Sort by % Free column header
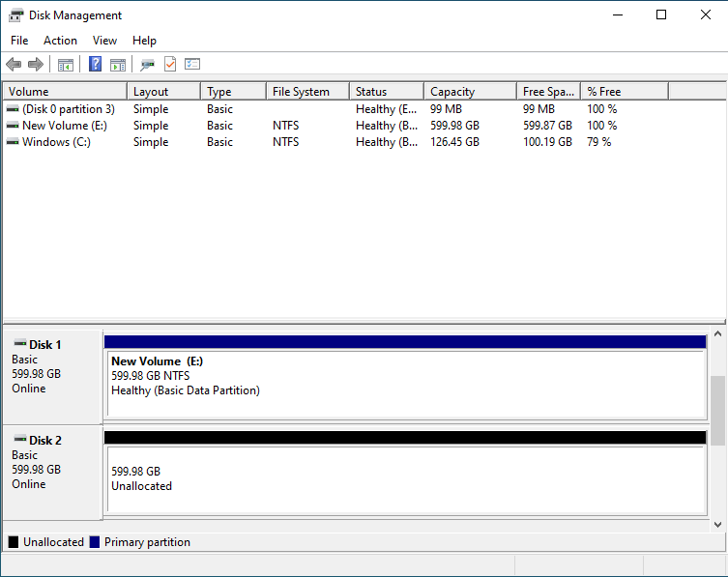This screenshot has height=577, width=728. coord(625,92)
